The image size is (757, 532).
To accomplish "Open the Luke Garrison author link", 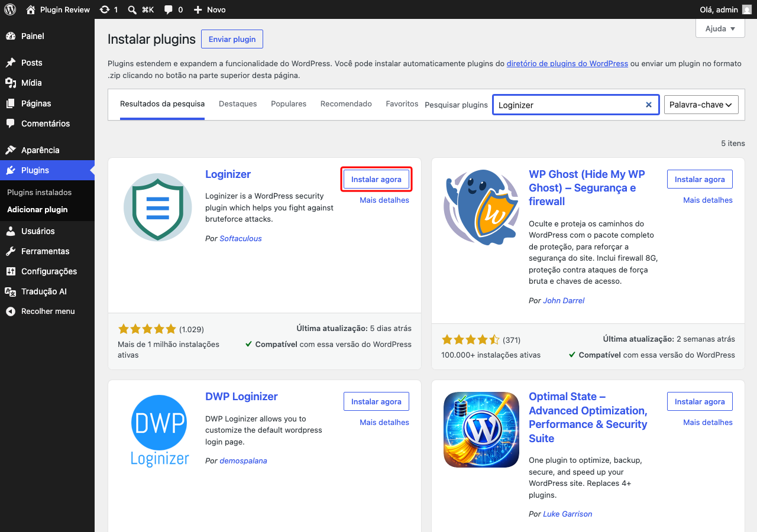I will coord(568,514).
